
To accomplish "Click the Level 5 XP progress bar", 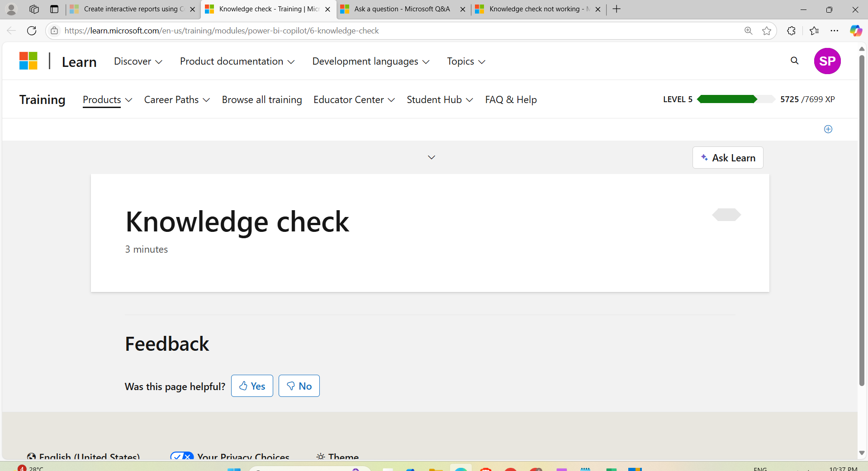I will coord(735,99).
